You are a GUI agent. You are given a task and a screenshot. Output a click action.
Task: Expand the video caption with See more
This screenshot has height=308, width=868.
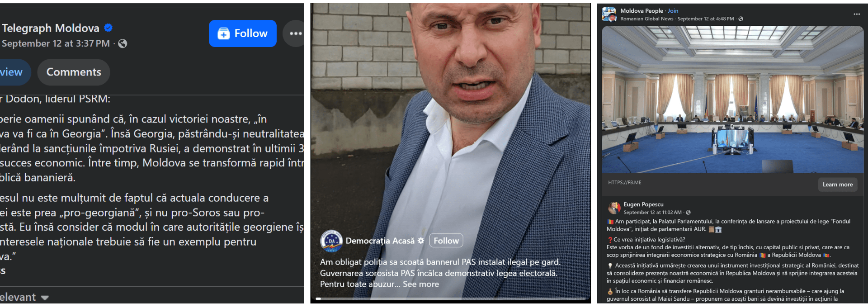point(420,284)
